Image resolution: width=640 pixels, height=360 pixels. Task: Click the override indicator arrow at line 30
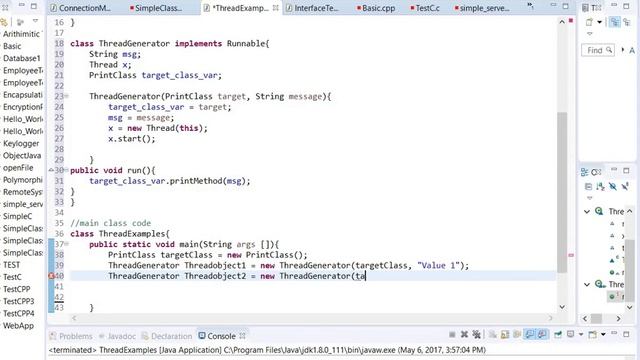pyautogui.click(x=51, y=170)
